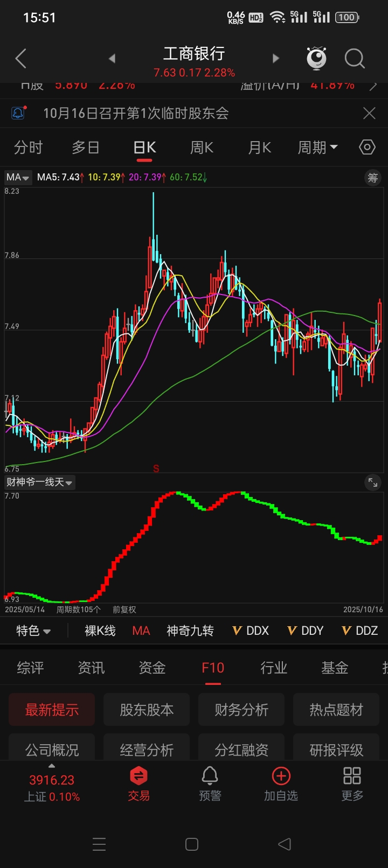Open 公司概况 company profile button

click(x=52, y=747)
